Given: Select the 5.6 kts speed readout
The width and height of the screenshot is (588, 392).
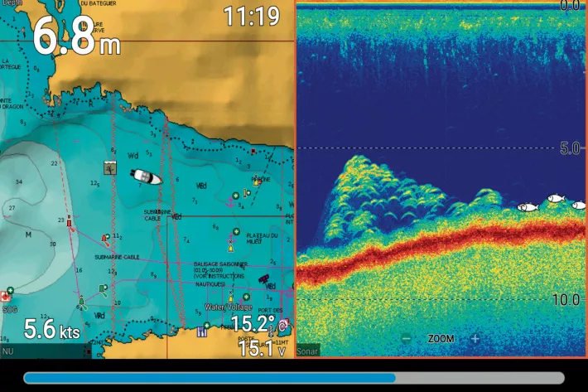Looking at the screenshot, I should point(52,329).
